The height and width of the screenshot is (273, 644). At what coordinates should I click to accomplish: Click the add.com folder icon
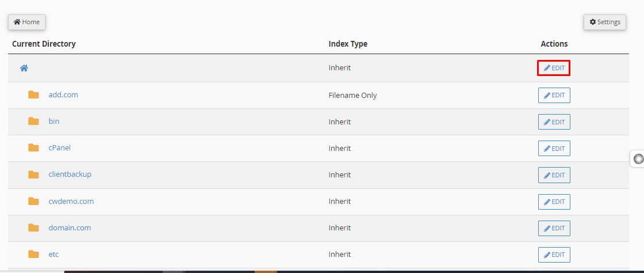(33, 94)
